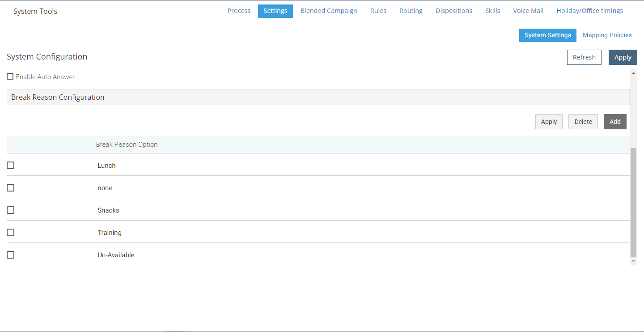Image resolution: width=644 pixels, height=332 pixels.
Task: Check the Training break reason
Action: click(10, 232)
